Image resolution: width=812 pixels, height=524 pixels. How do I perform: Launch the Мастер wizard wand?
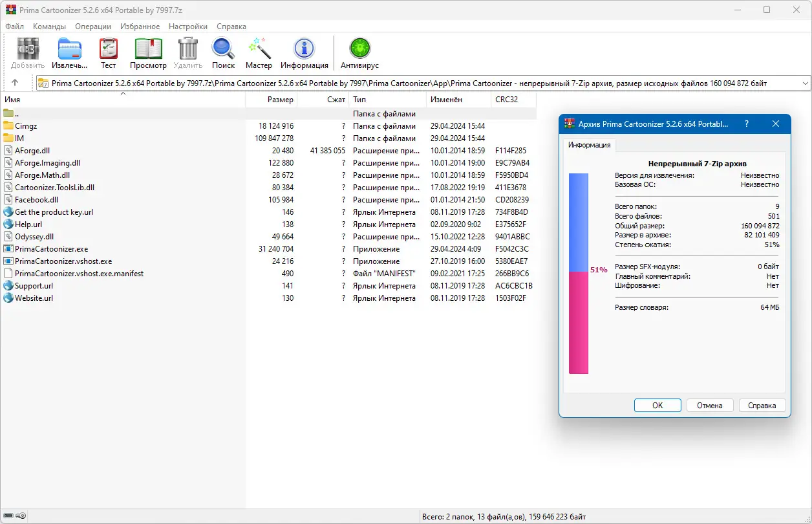(259, 50)
